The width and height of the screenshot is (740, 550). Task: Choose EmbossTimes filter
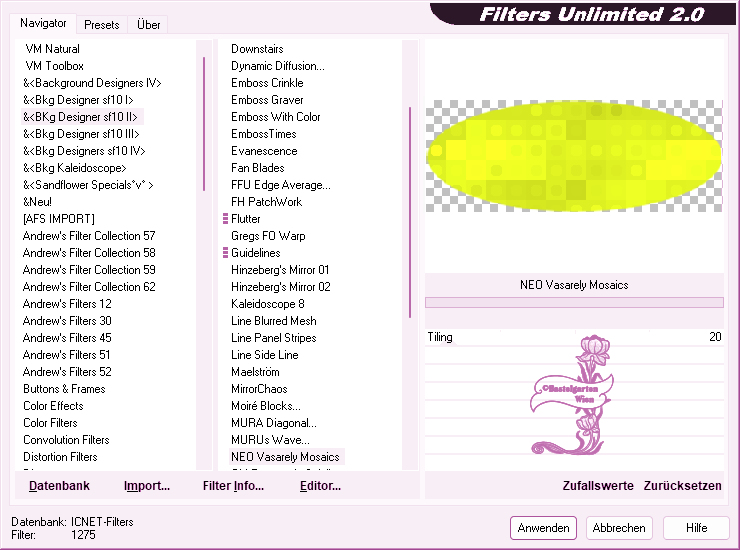(x=263, y=134)
